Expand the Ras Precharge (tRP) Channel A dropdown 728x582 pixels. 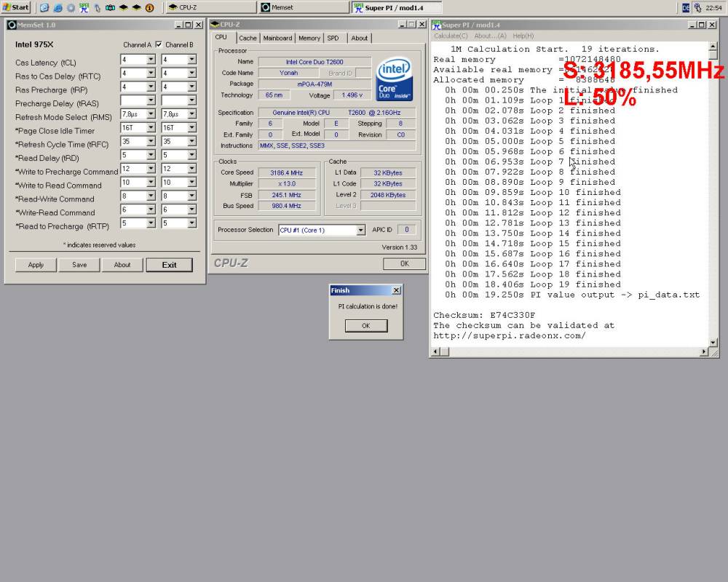(x=151, y=87)
